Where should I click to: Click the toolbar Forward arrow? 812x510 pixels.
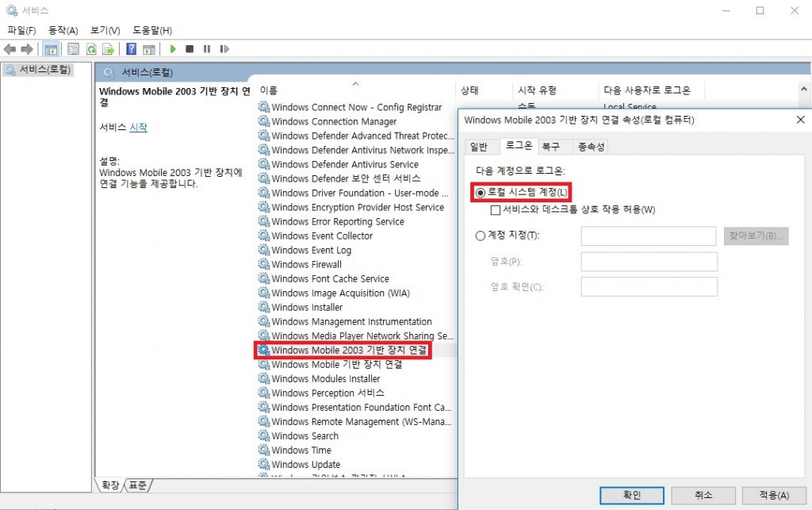click(27, 49)
